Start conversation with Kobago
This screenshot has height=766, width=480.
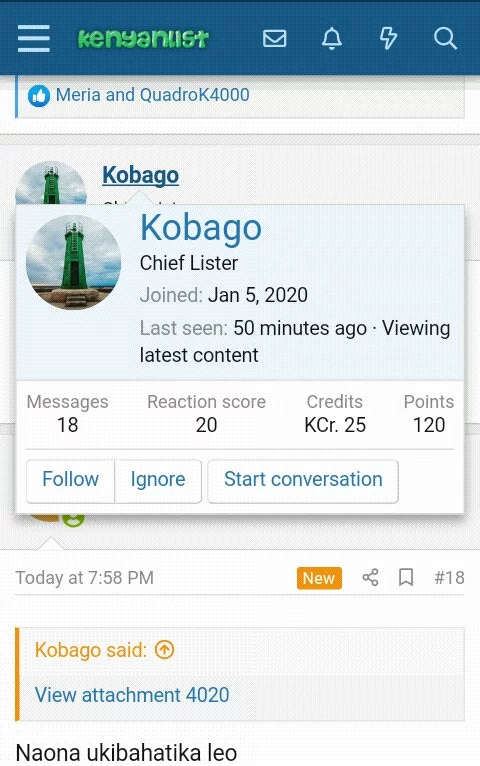303,479
